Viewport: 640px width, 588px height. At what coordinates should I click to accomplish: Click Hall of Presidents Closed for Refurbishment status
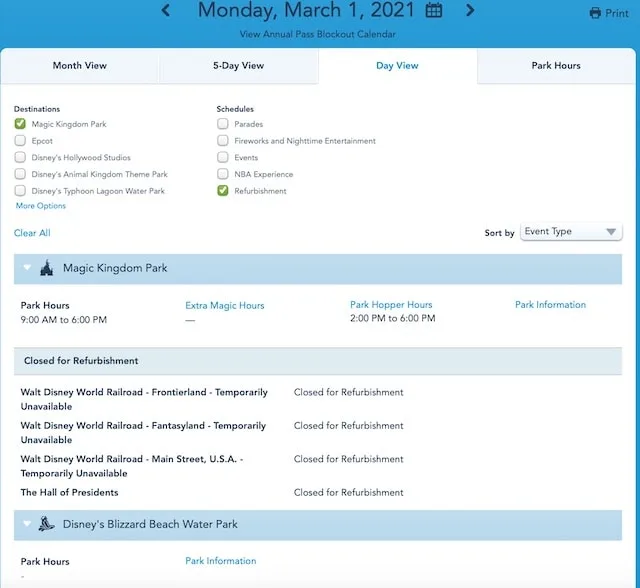coord(349,493)
